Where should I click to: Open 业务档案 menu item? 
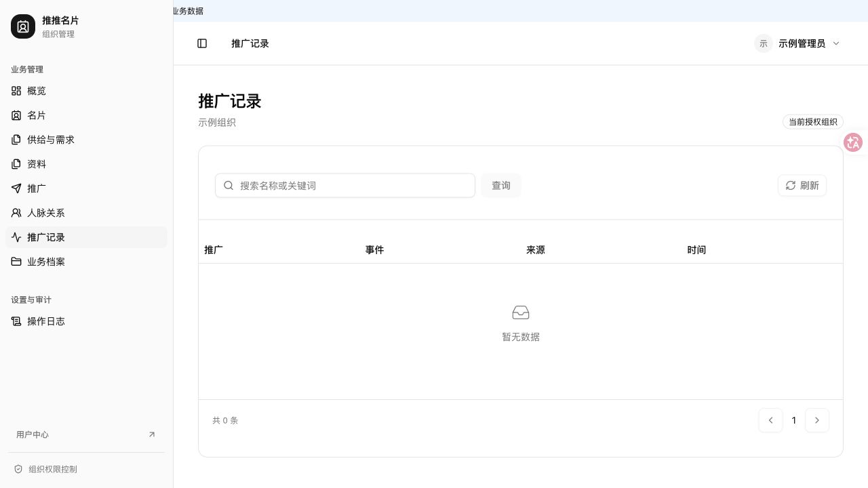tap(86, 262)
